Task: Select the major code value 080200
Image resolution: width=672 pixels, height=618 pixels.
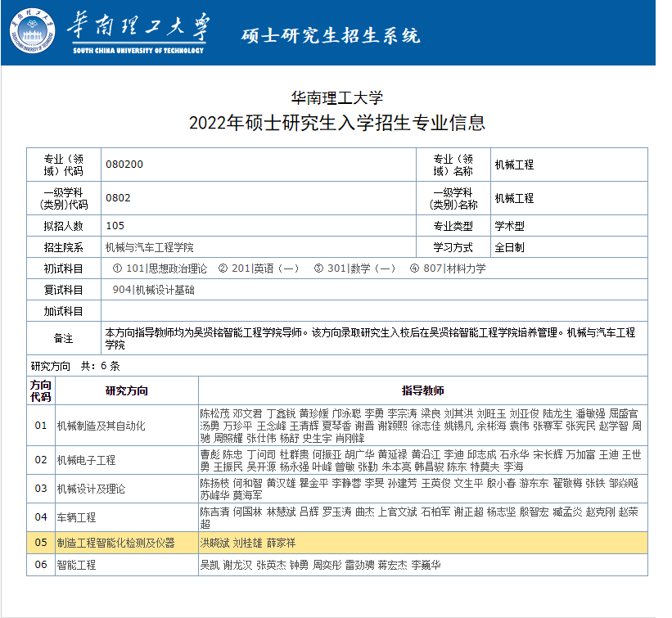Action: 124,165
